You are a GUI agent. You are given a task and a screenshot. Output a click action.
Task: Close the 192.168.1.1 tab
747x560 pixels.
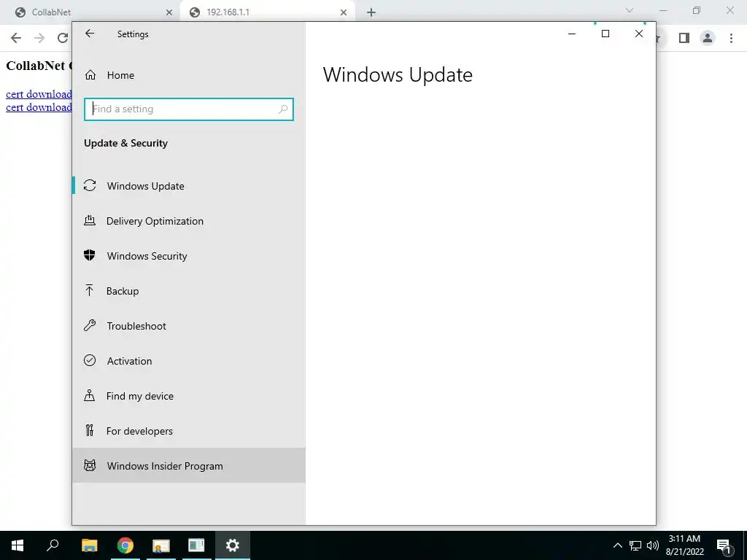point(344,12)
